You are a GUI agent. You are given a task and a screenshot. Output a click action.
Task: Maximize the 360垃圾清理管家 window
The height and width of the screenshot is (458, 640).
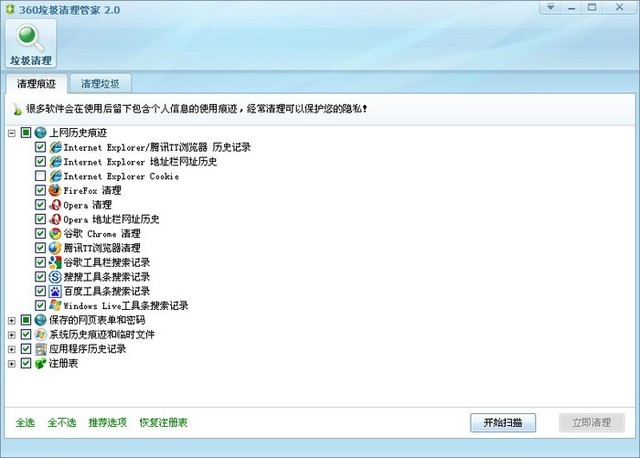pyautogui.click(x=592, y=7)
